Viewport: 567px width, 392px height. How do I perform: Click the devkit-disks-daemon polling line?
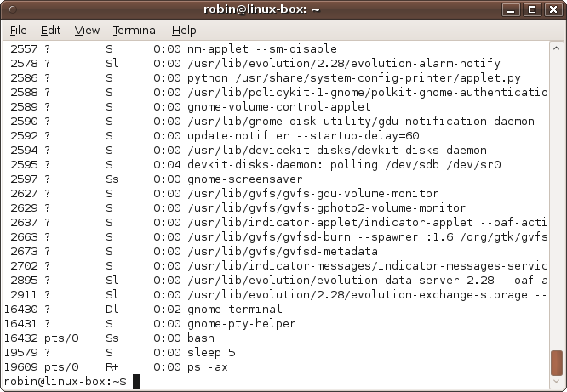pyautogui.click(x=344, y=164)
